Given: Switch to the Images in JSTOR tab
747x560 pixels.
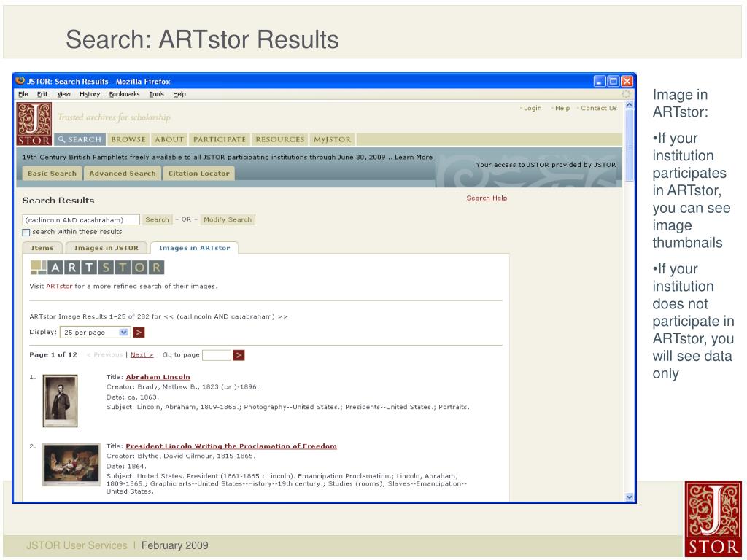Looking at the screenshot, I should (x=107, y=248).
